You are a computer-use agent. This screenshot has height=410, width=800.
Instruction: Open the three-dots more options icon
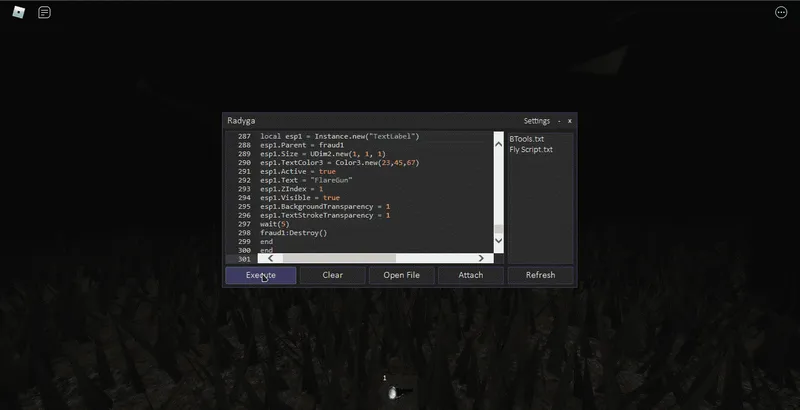point(781,13)
